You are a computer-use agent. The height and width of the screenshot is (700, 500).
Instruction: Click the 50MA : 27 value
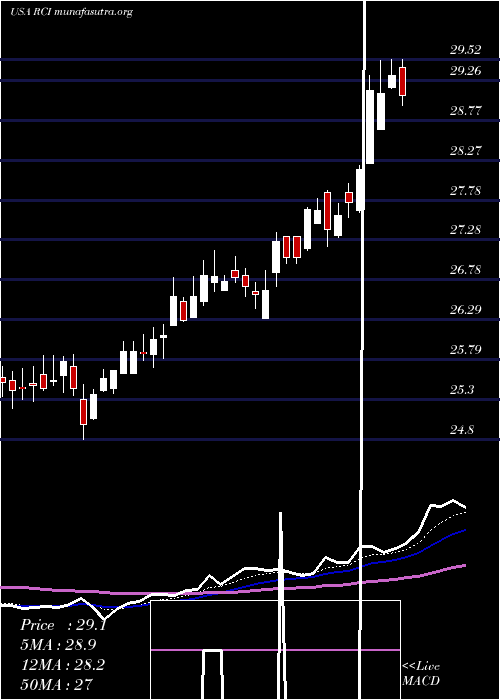click(x=56, y=684)
